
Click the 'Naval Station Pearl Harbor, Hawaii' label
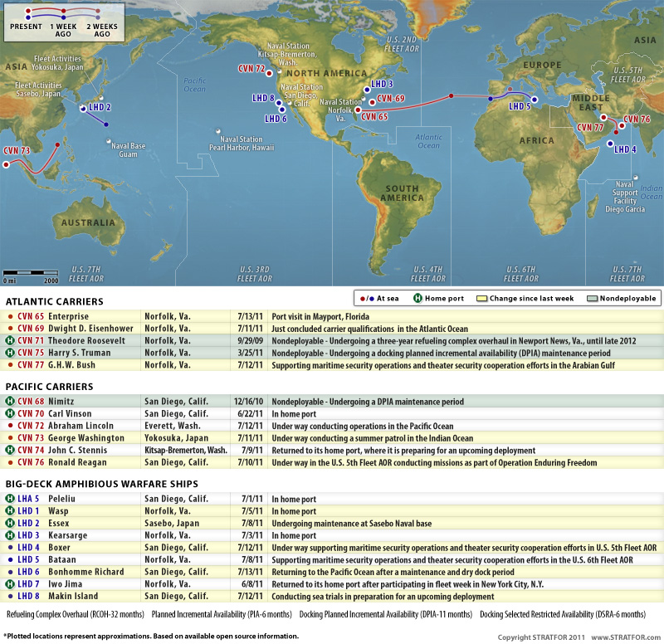pyautogui.click(x=242, y=143)
